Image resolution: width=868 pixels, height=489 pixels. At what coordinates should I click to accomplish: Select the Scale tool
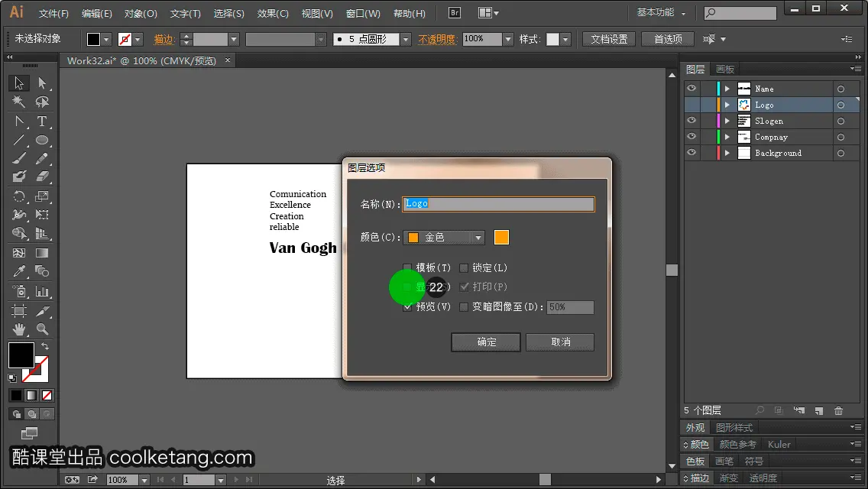42,196
